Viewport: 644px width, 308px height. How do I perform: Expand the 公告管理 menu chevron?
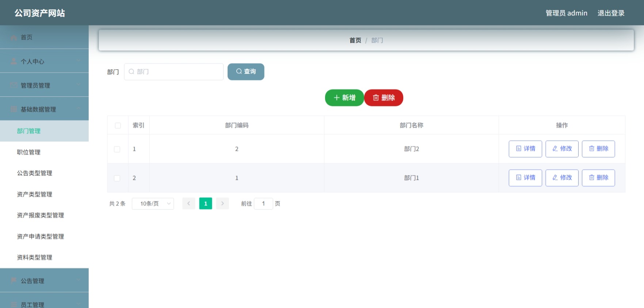tap(79, 280)
